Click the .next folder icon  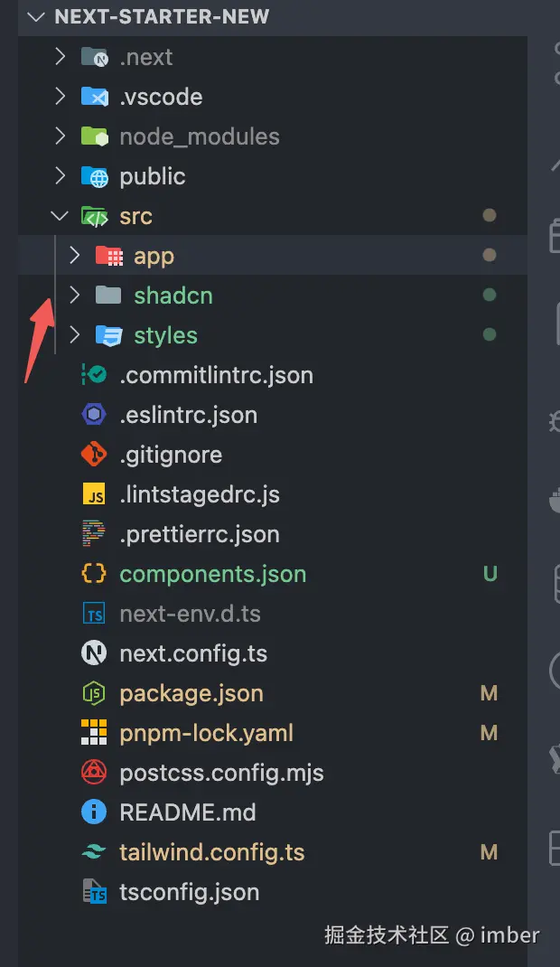(94, 57)
